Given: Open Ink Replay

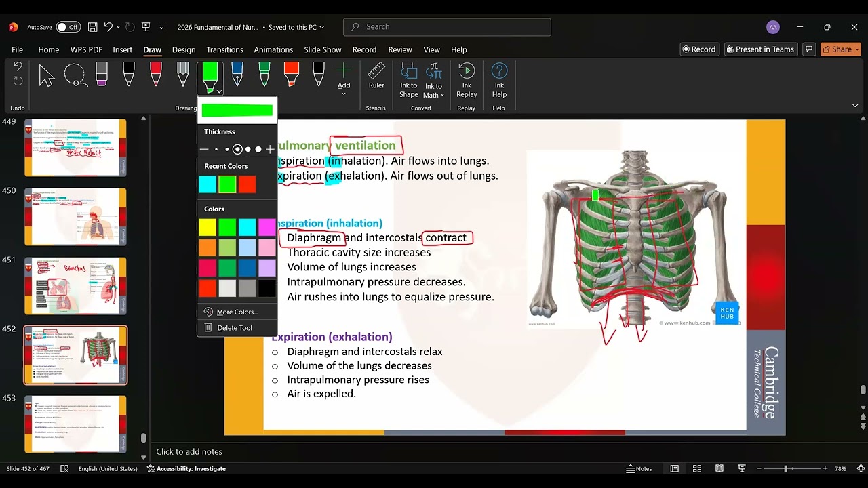Looking at the screenshot, I should [x=467, y=80].
